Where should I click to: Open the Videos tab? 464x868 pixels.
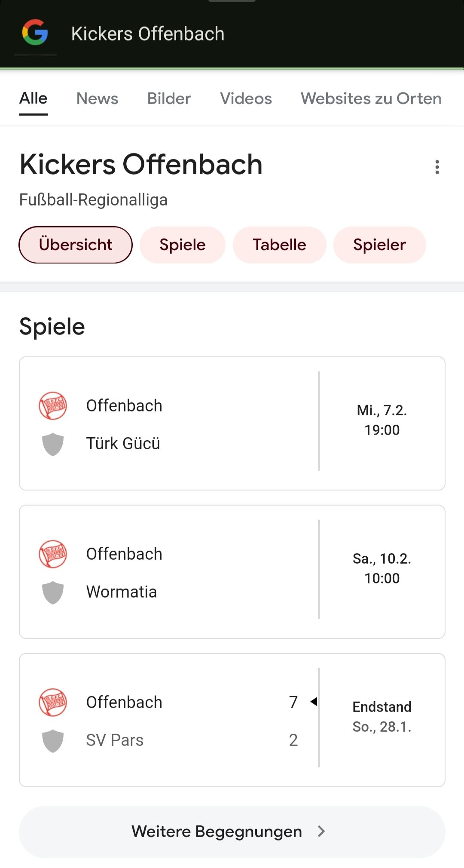click(x=246, y=98)
